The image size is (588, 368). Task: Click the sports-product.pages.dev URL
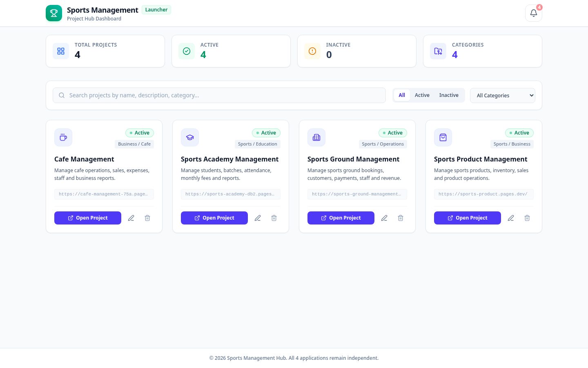[484, 194]
